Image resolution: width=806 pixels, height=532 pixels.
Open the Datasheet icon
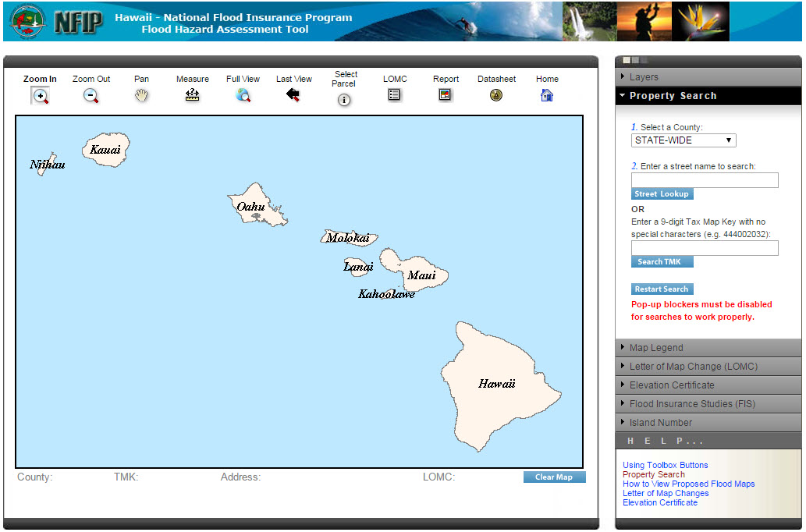point(496,95)
